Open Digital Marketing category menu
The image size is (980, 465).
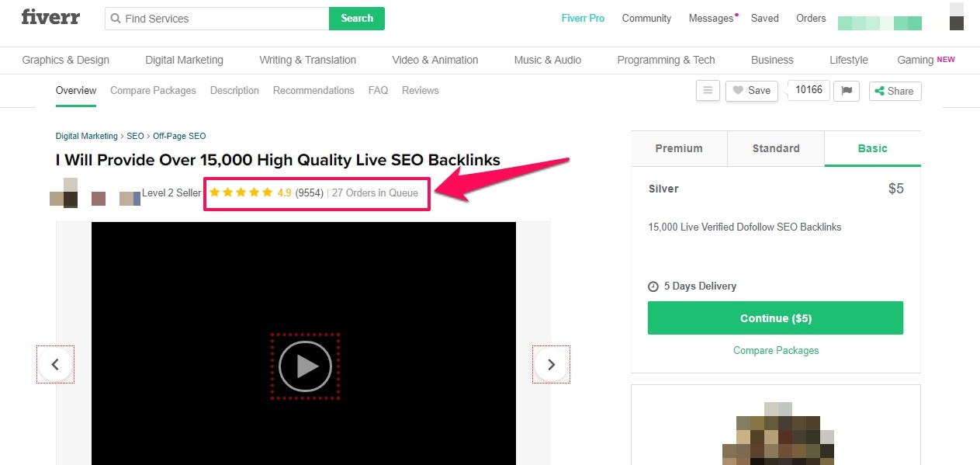[x=184, y=60]
